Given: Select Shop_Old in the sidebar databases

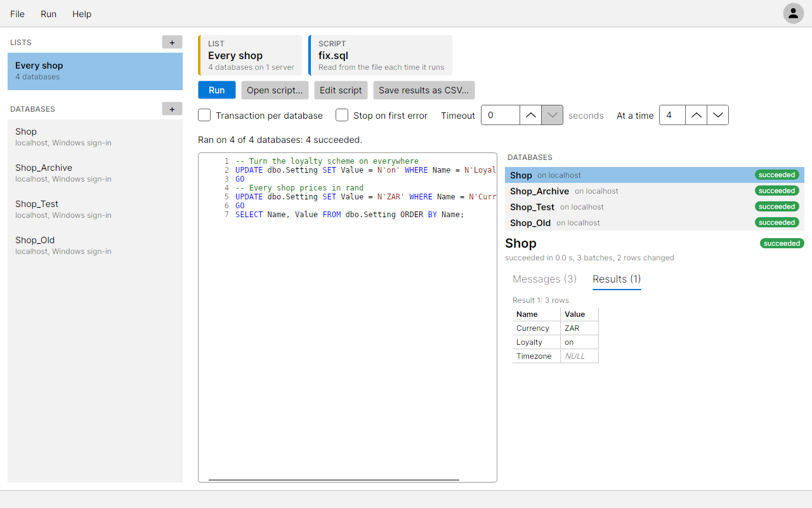Looking at the screenshot, I should [95, 245].
